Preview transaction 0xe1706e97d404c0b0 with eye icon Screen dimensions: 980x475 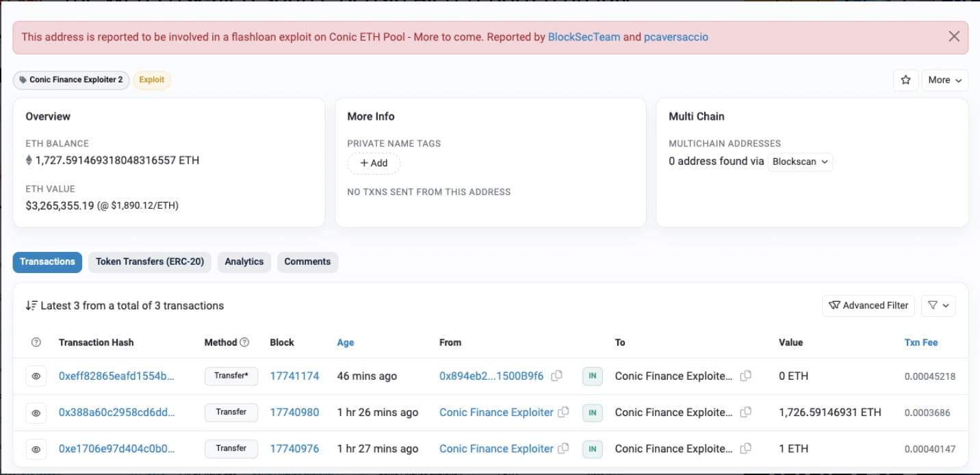coord(36,449)
